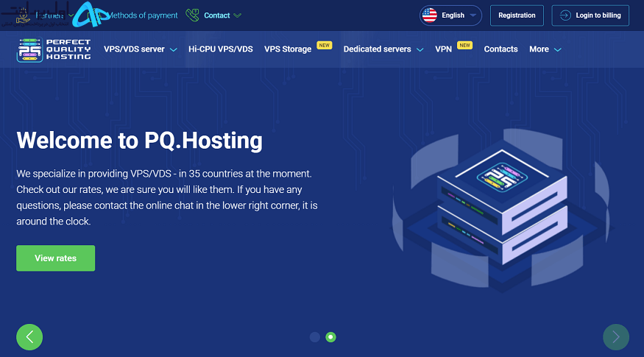
Task: Click the server stack illustration
Action: click(503, 208)
